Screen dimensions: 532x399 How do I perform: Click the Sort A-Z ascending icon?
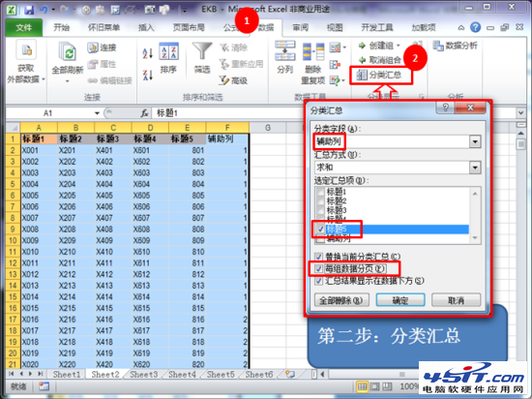(x=148, y=53)
